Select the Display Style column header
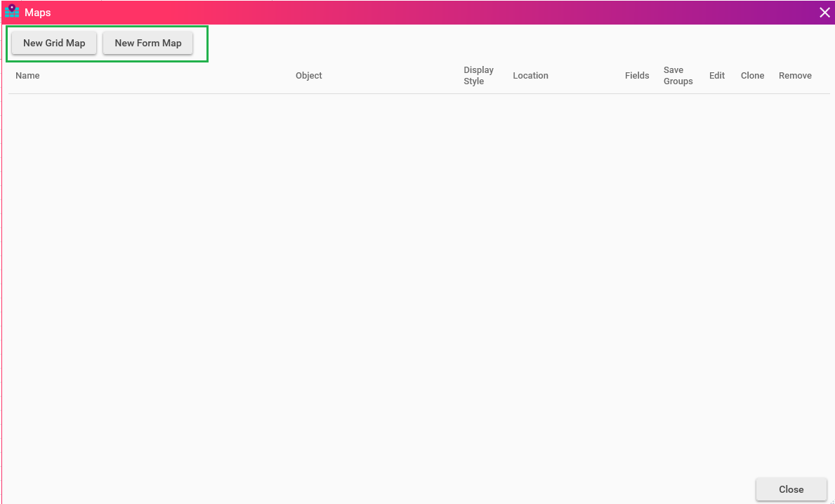 [x=478, y=76]
